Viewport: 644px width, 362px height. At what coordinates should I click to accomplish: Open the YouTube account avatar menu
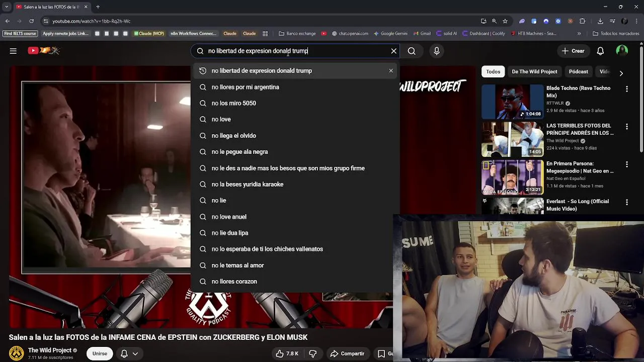pos(622,51)
